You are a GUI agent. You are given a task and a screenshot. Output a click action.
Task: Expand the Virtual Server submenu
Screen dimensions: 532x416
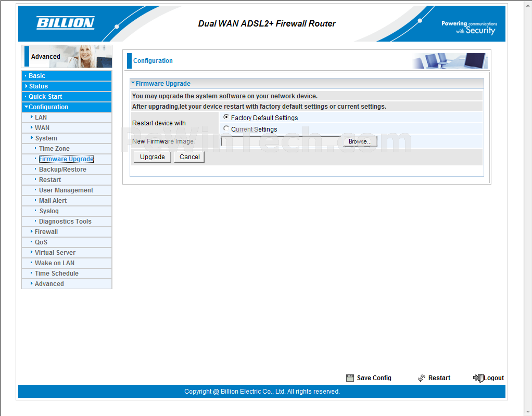pos(55,253)
